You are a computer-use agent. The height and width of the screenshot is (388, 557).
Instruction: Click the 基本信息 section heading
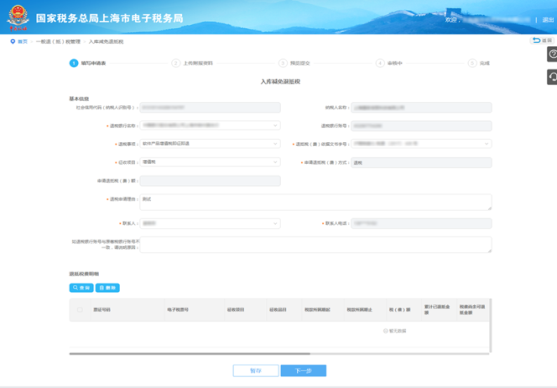[79, 99]
